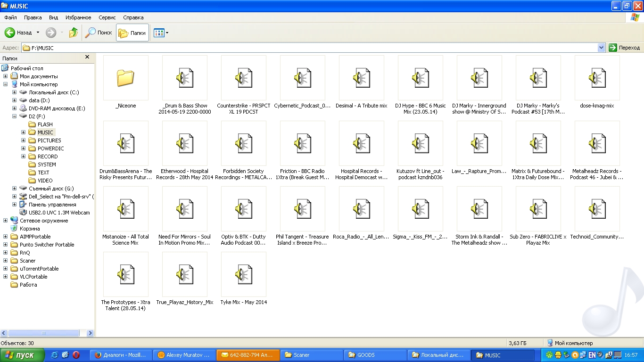Click the 16:57 clock in tray
Viewport: 644px width, 362px height.
coord(631,355)
